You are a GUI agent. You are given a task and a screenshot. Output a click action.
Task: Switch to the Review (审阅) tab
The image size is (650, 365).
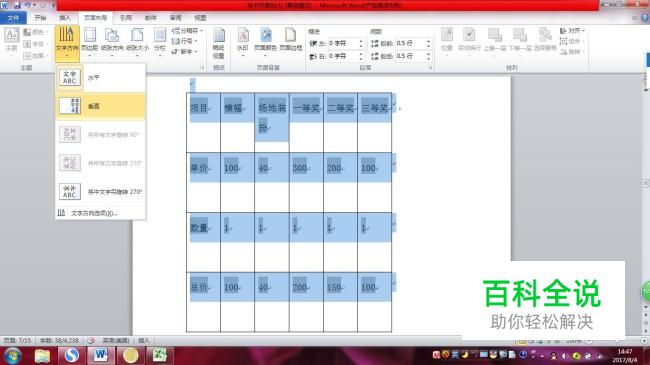point(175,18)
